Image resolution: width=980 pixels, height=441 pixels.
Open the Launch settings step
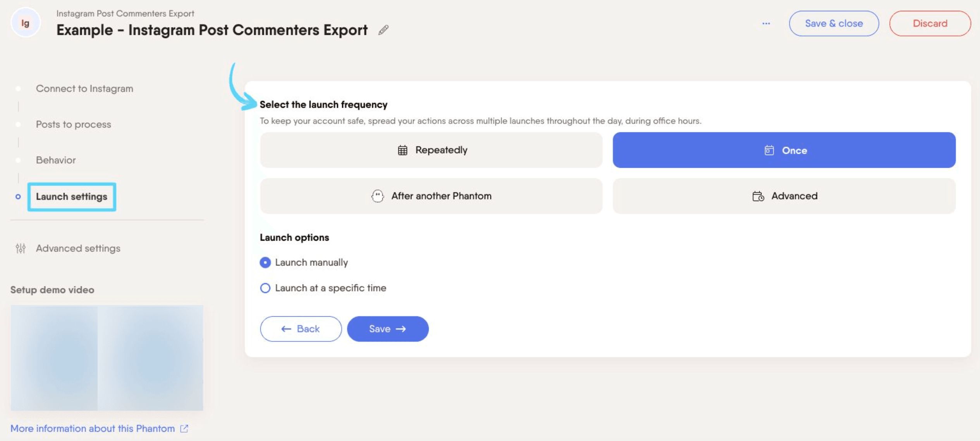[x=72, y=197]
